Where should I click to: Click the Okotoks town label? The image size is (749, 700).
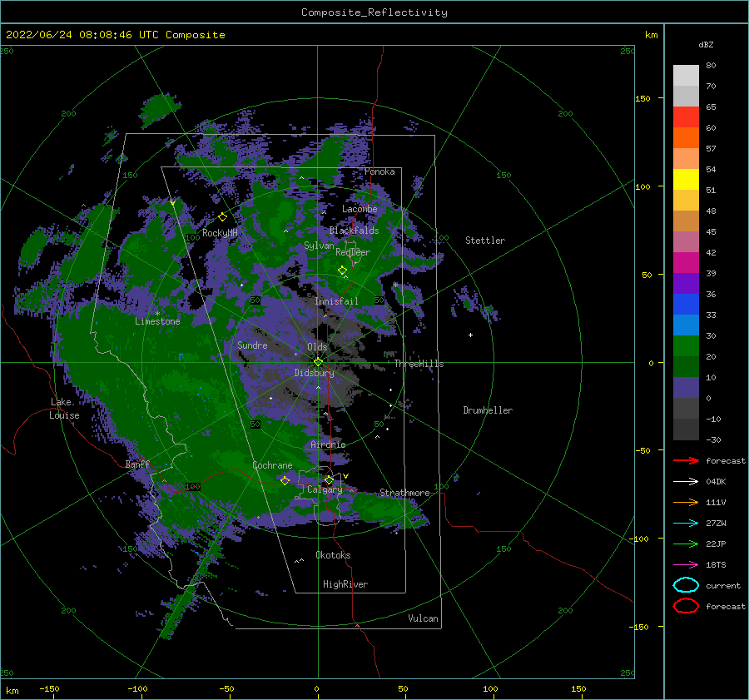click(333, 554)
